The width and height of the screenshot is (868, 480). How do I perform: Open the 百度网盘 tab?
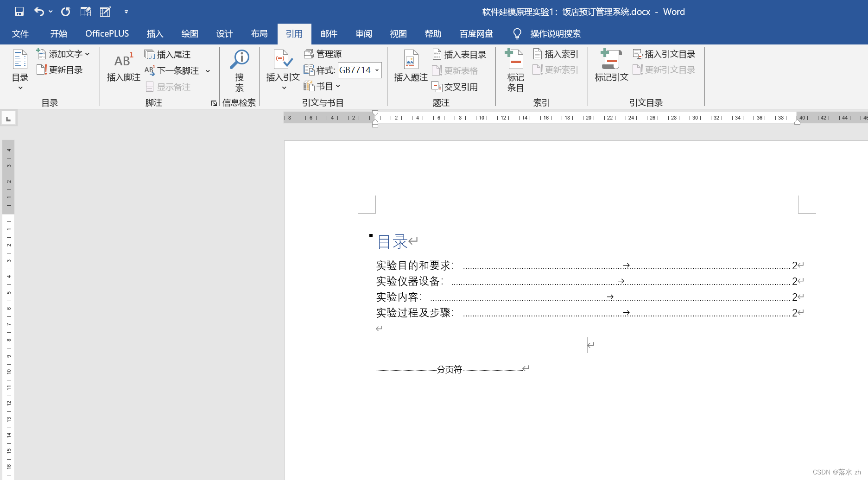coord(476,34)
